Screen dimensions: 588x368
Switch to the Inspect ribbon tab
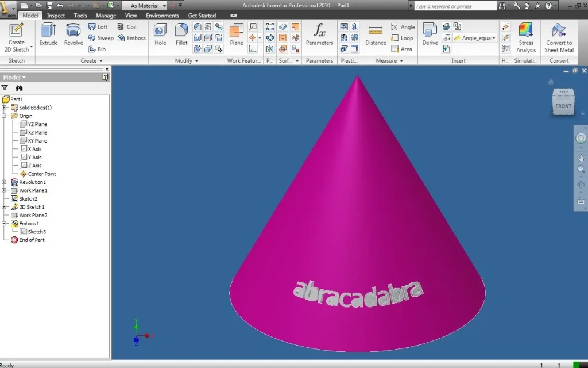tap(56, 16)
